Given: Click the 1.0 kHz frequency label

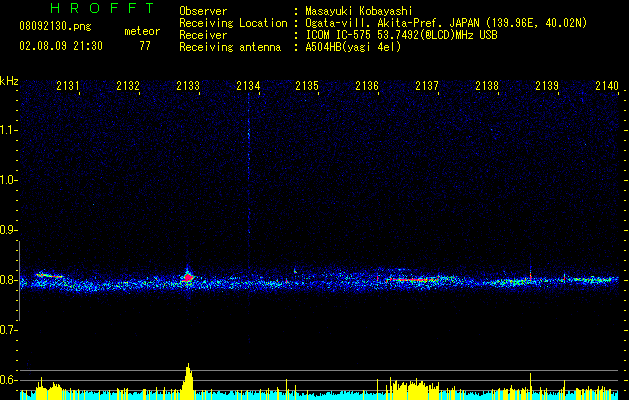Looking at the screenshot, I should [7, 180].
